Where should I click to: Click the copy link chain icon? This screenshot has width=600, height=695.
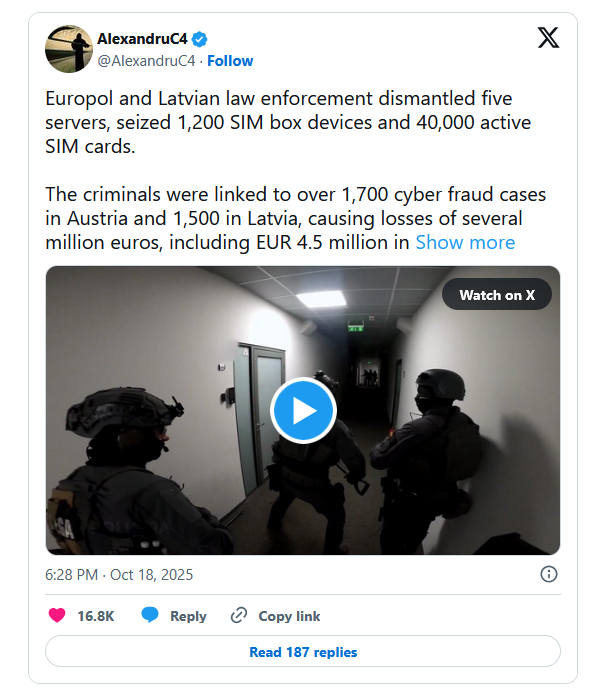(x=239, y=615)
